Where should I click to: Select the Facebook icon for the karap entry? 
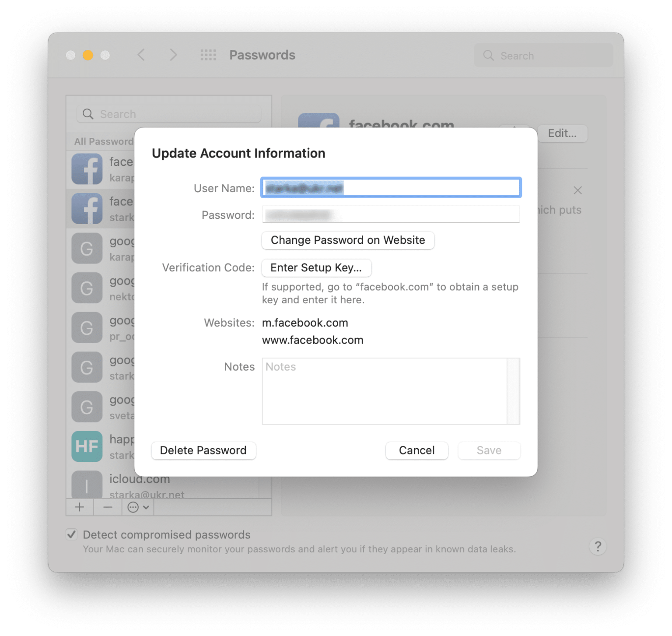pos(87,169)
